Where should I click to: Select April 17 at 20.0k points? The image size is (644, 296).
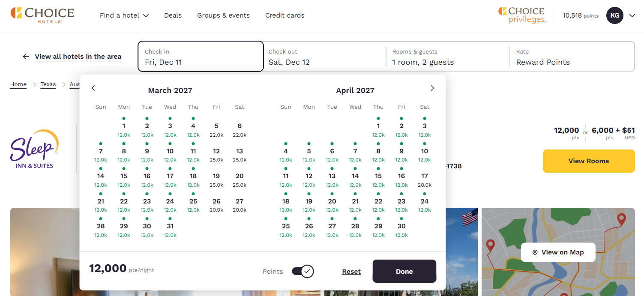point(425,176)
